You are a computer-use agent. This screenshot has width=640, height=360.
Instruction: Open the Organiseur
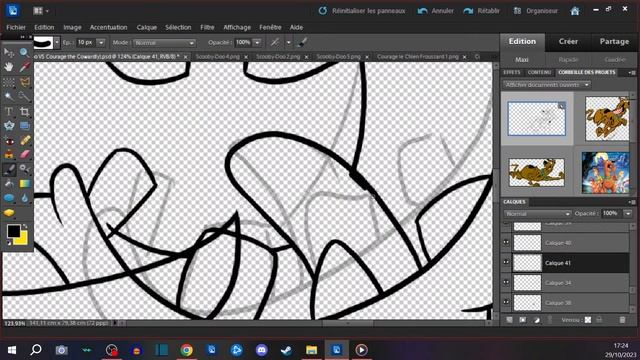[x=535, y=11]
